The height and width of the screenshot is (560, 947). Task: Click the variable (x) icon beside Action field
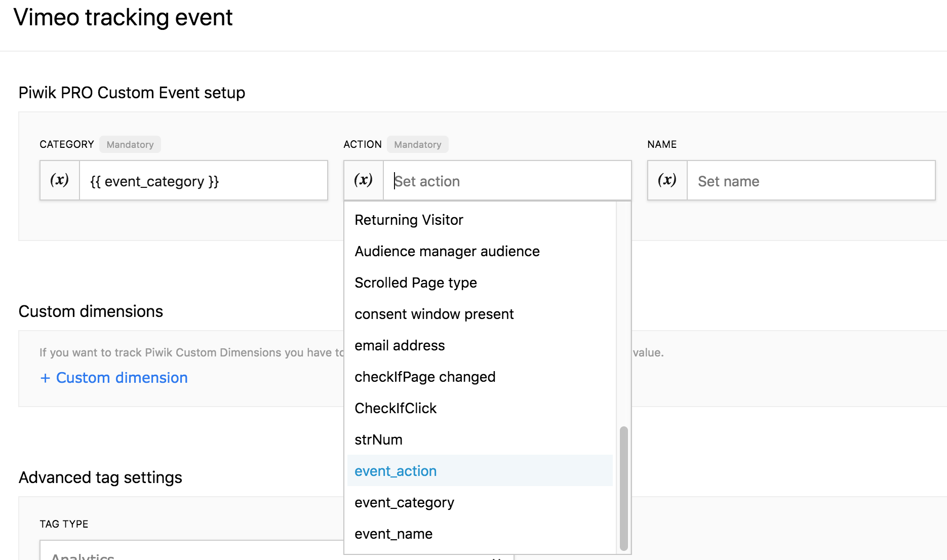point(364,181)
